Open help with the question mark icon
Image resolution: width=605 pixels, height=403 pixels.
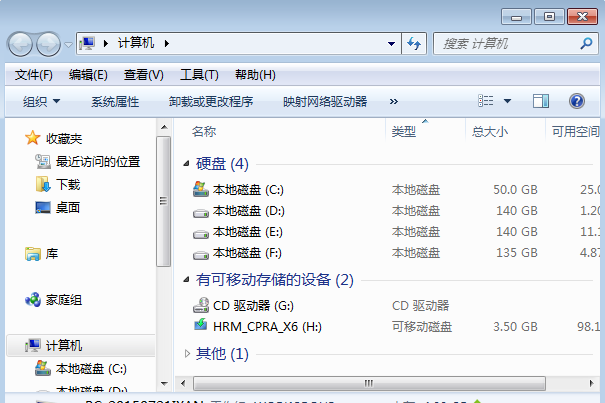point(577,101)
